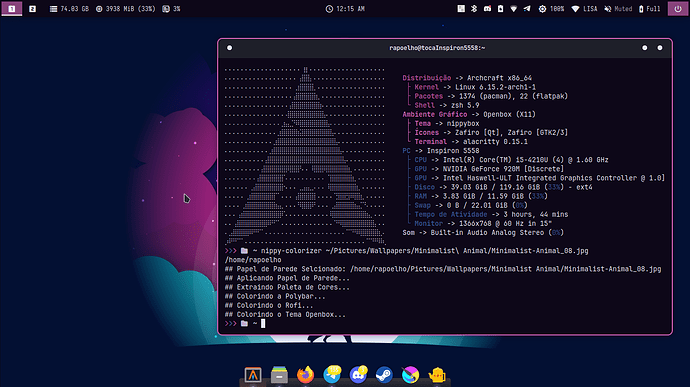Open Firefox from the dock
Image resolution: width=690 pixels, height=387 pixels.
305,375
